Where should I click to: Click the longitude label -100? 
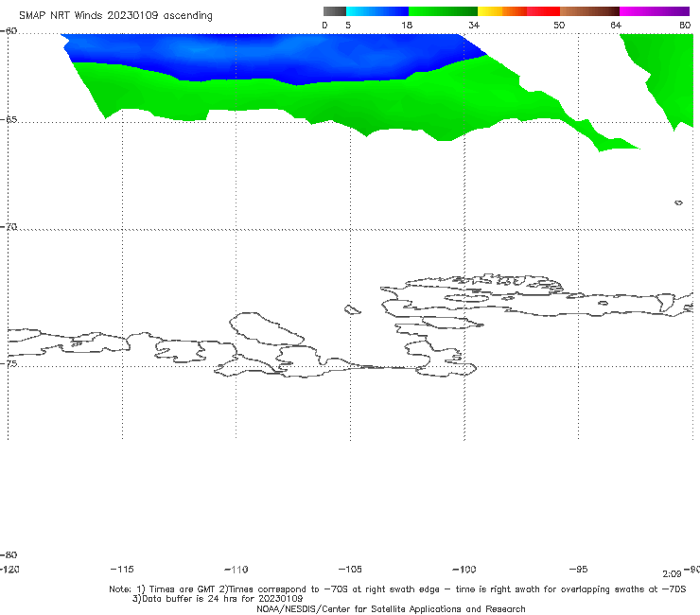coord(464,569)
